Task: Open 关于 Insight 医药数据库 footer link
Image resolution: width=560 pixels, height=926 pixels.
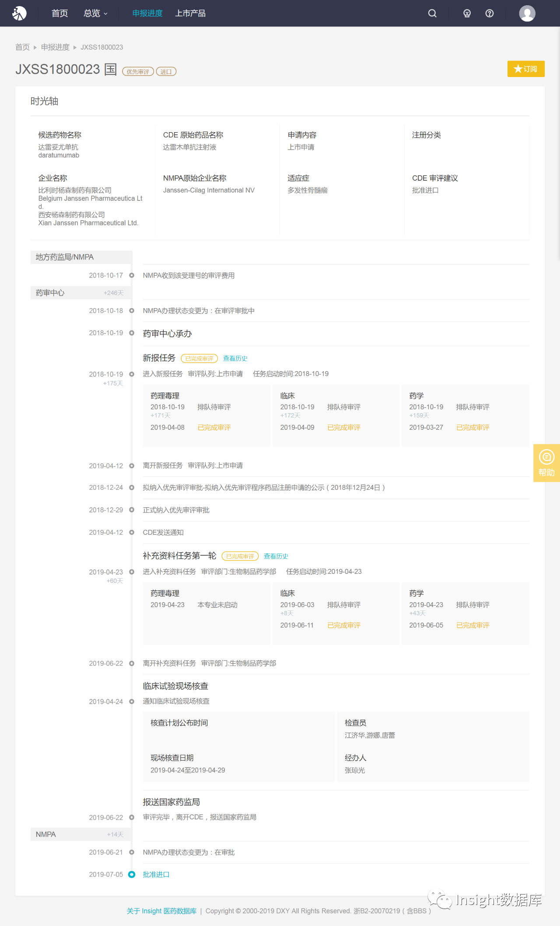Action: [x=162, y=911]
